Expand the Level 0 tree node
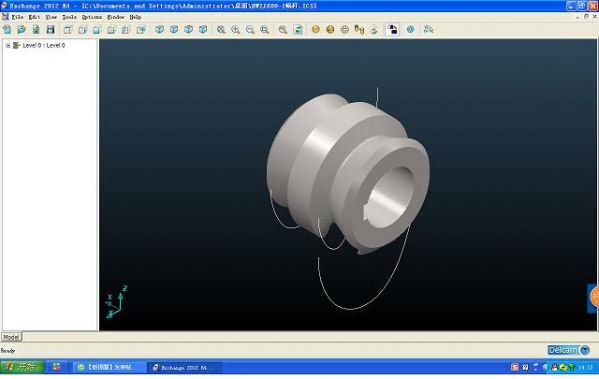The width and height of the screenshot is (599, 379). pyautogui.click(x=8, y=45)
